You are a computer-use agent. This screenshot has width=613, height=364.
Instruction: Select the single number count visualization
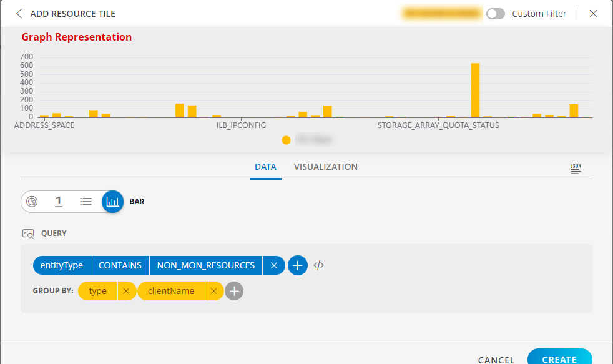click(x=59, y=202)
